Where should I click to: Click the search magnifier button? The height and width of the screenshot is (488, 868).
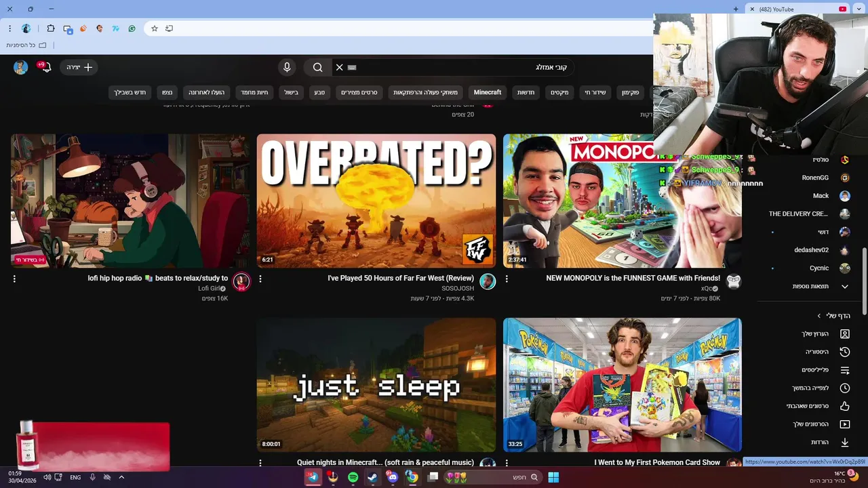317,67
